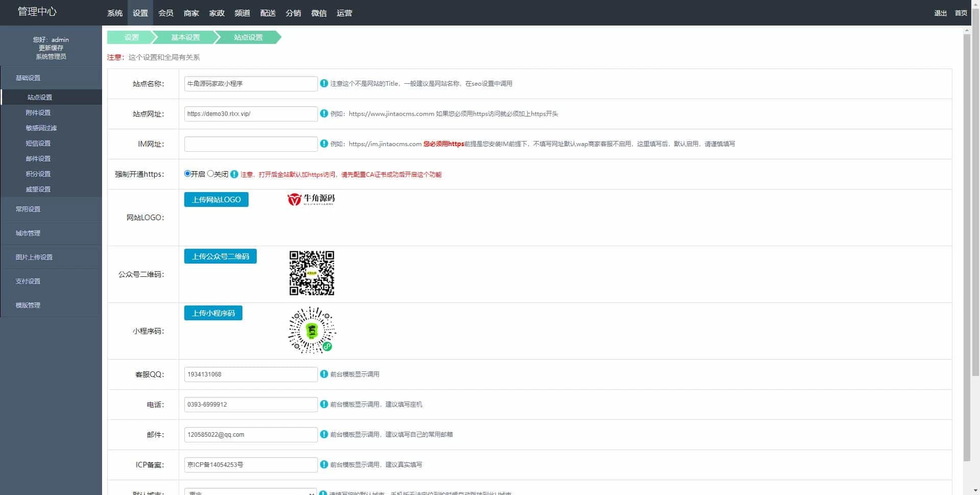Screen dimensions: 980x495
Task: Click the info icon beside 站点名称 field
Action: (324, 83)
